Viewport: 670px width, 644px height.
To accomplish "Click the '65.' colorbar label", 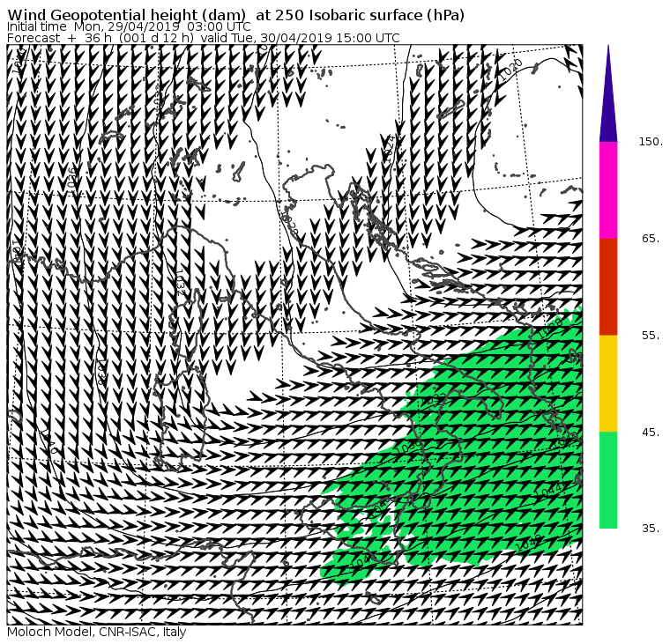I will pos(651,238).
